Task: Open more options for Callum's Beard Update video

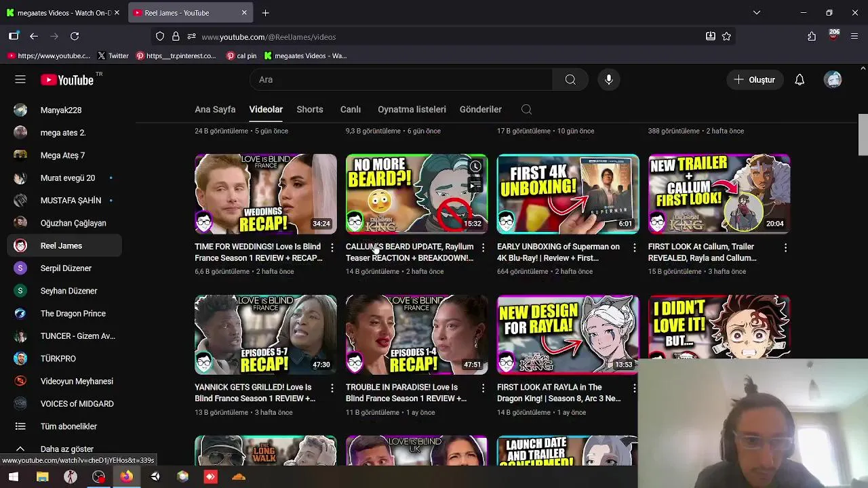Action: [x=483, y=248]
